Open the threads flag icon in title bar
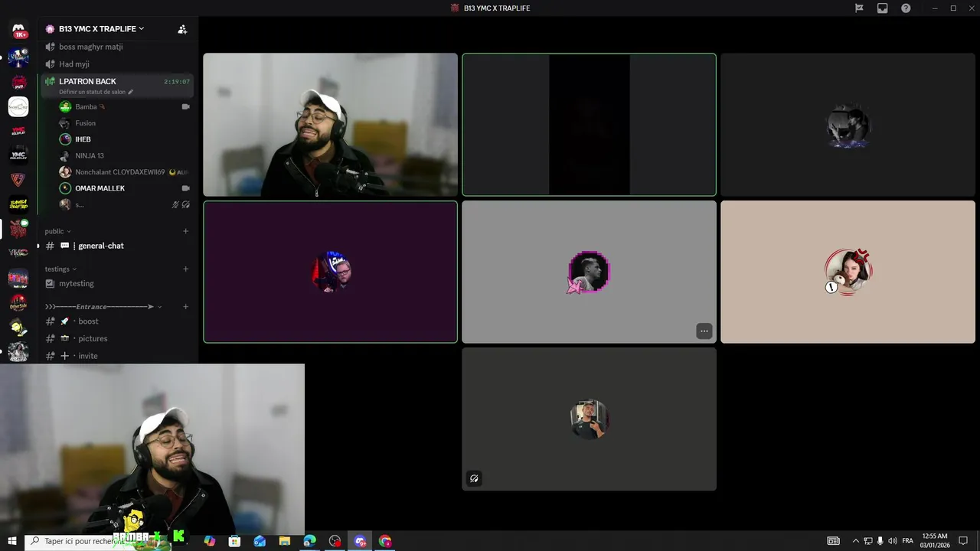This screenshot has height=551, width=980. [859, 8]
